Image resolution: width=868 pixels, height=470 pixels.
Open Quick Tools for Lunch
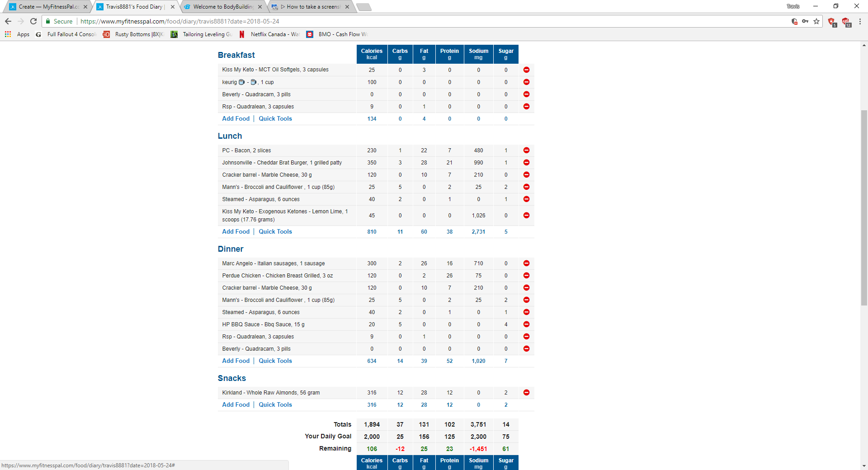click(275, 231)
